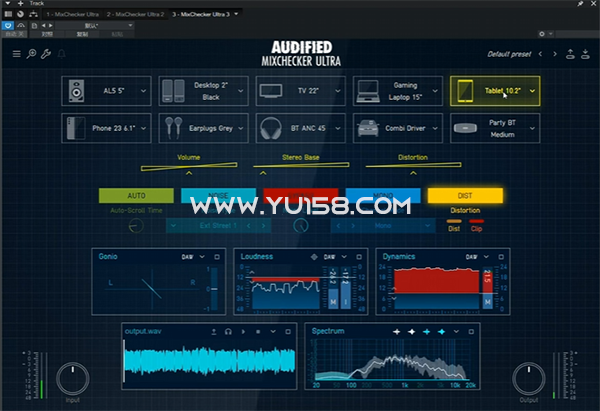The width and height of the screenshot is (600, 411).
Task: Open the hamburger menu in MixChecker
Action: click(16, 54)
